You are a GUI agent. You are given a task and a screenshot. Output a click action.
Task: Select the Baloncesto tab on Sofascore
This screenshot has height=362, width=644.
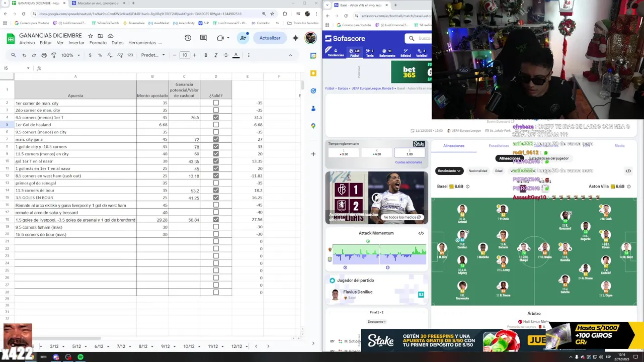pyautogui.click(x=387, y=53)
